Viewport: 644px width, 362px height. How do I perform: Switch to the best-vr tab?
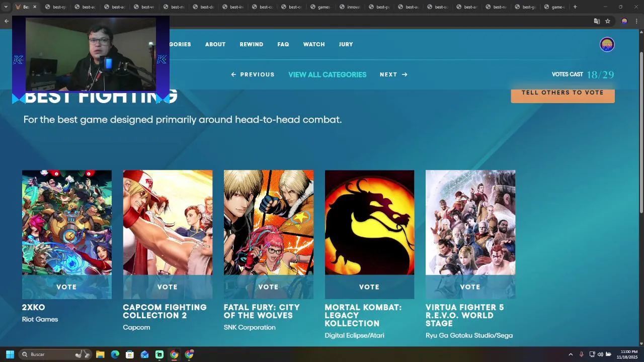(144, 7)
